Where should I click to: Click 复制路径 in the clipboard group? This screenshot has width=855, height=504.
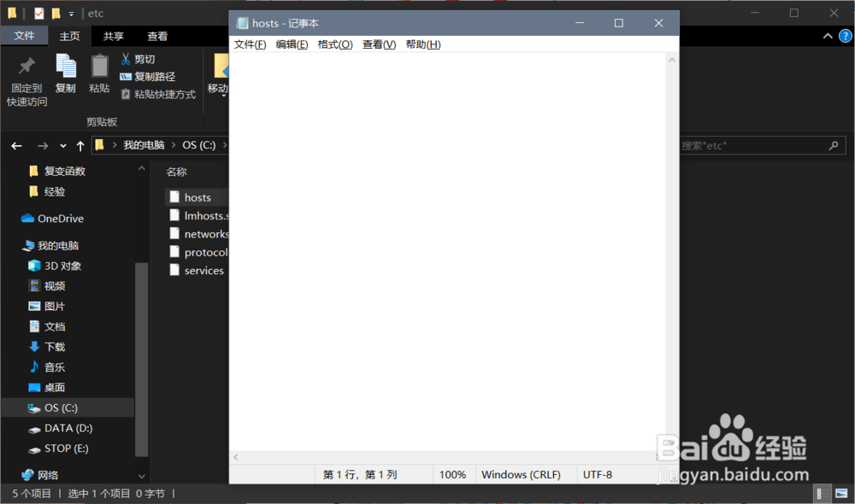[147, 77]
